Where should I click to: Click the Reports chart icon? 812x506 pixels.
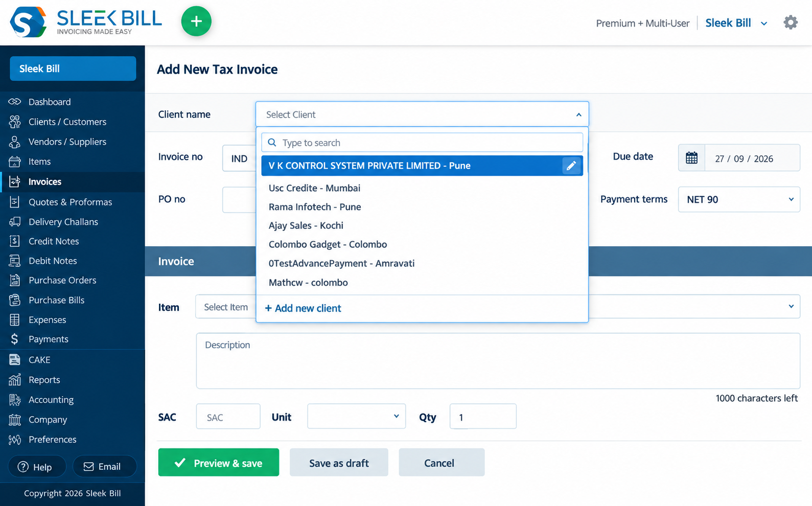click(15, 380)
